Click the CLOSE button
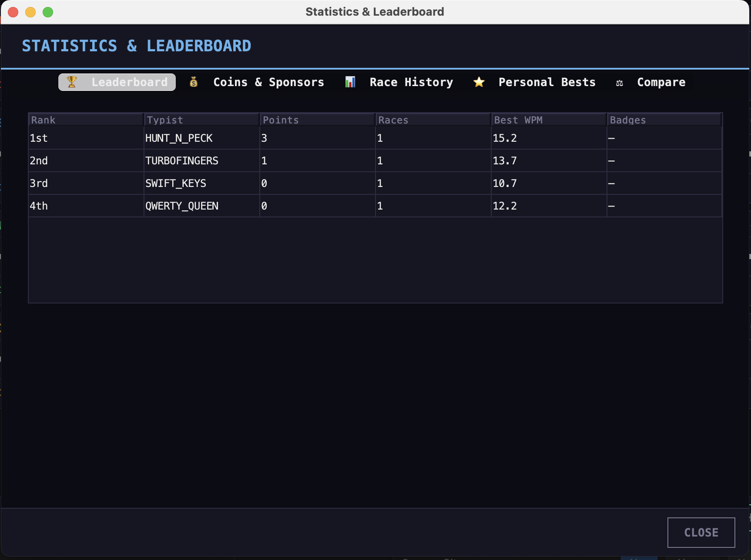 [x=701, y=533]
